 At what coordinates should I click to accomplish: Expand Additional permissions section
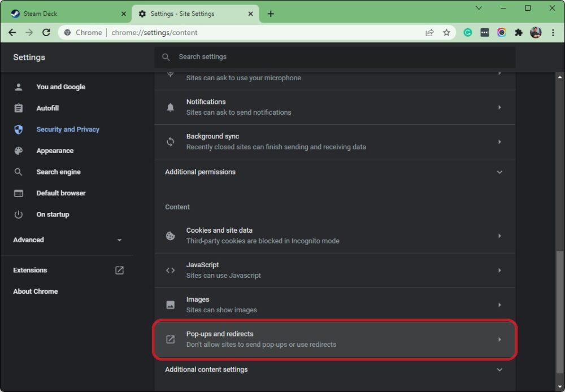(x=334, y=172)
